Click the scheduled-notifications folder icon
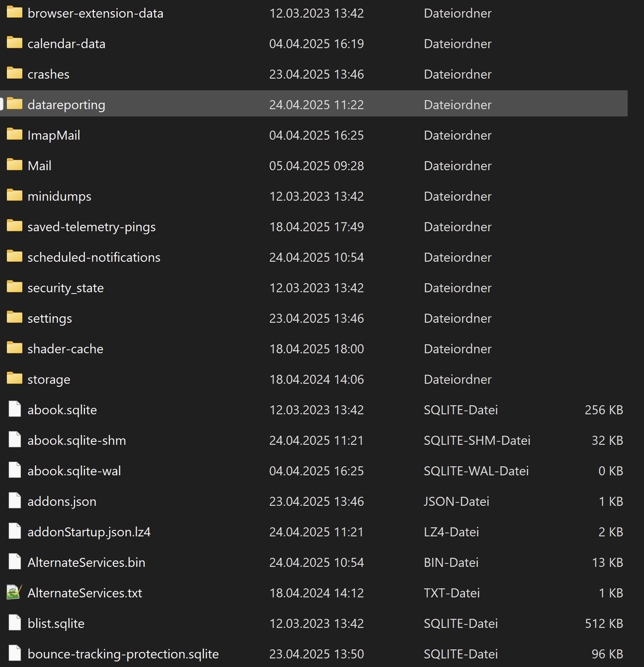The height and width of the screenshot is (667, 644). pyautogui.click(x=14, y=257)
